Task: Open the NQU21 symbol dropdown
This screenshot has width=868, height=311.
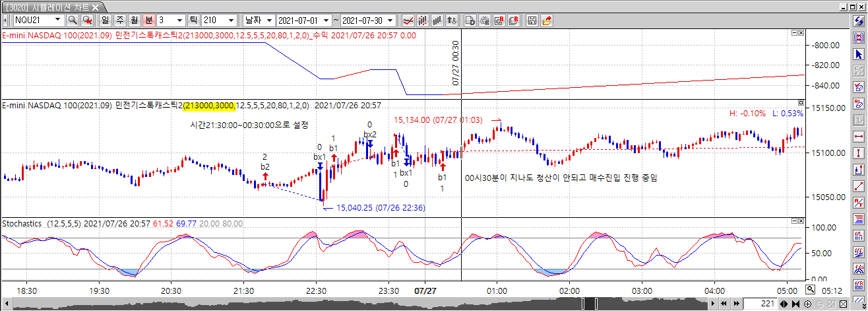Action: (58, 20)
